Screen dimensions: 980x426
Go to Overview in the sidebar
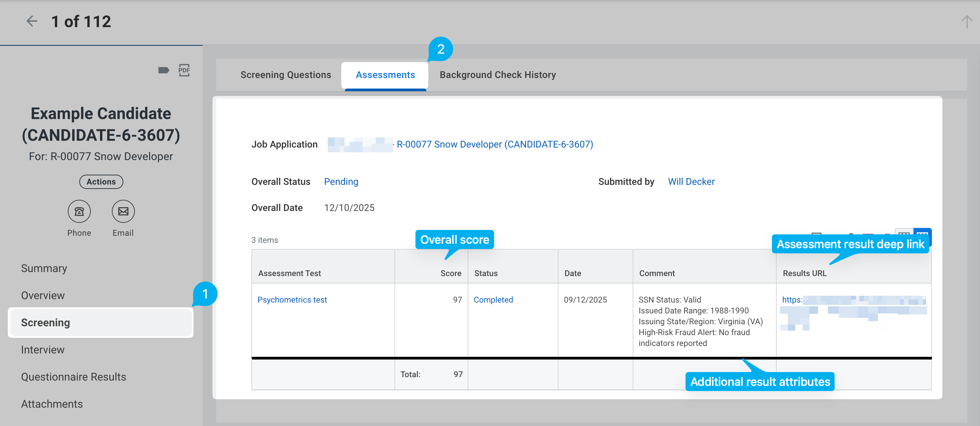(x=43, y=295)
